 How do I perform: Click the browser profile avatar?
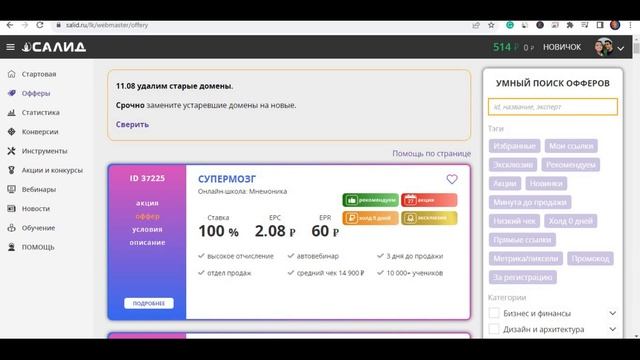pyautogui.click(x=615, y=25)
